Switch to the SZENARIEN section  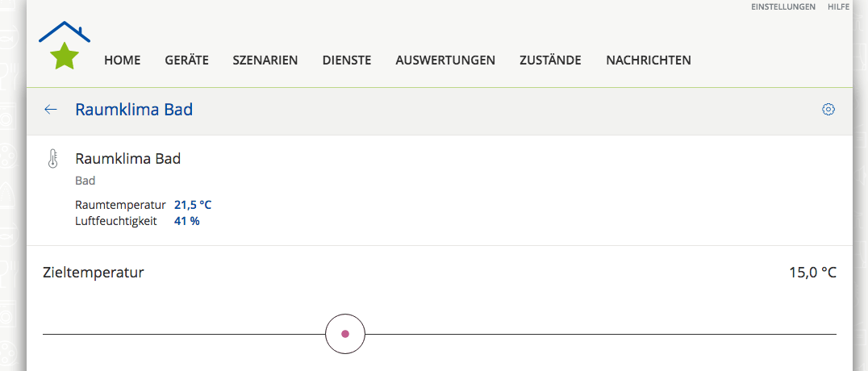[x=265, y=60]
